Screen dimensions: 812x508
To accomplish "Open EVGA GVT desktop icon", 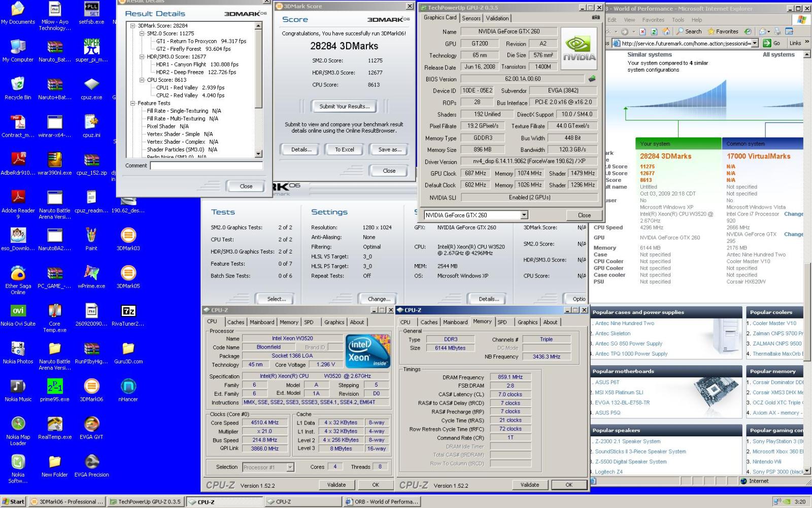I will click(91, 427).
